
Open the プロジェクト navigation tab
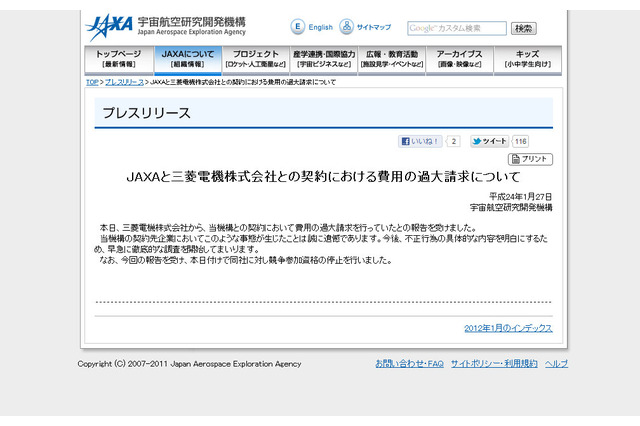coord(256,60)
